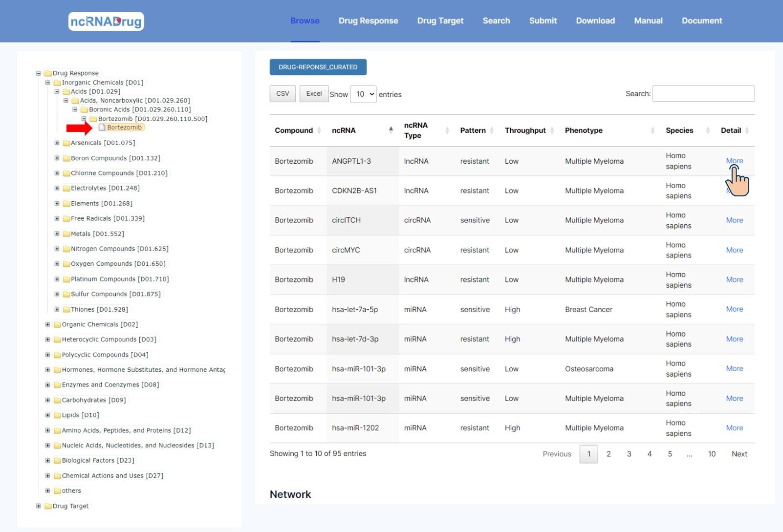This screenshot has width=783, height=532.
Task: Click the Osteosarcoma phenotype cell
Action: pyautogui.click(x=589, y=369)
